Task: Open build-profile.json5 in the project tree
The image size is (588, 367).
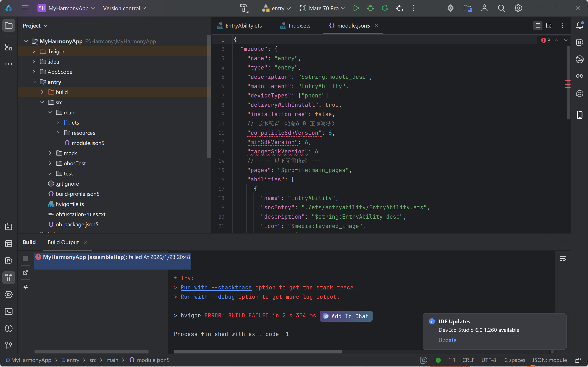Action: pos(77,194)
